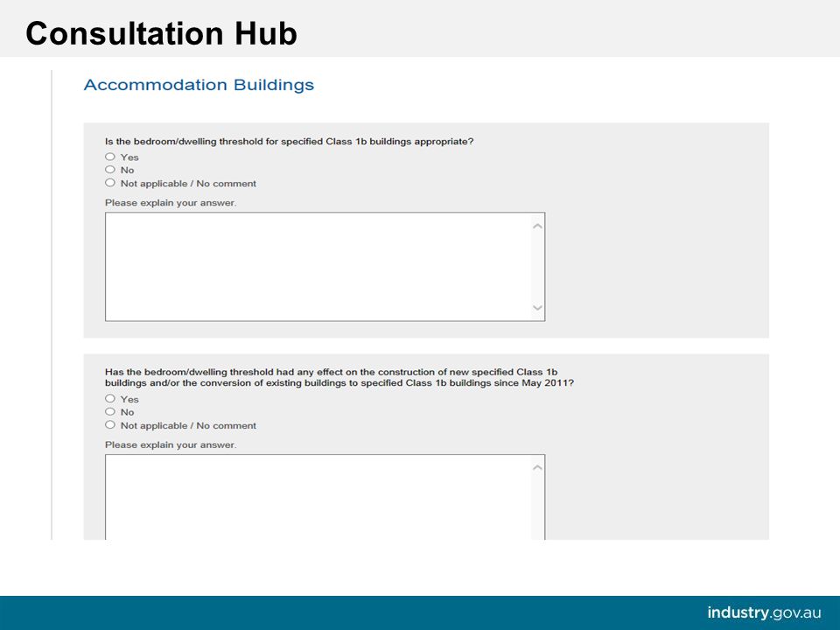840x630 pixels.
Task: Click the second explanation text area
Action: [x=325, y=497]
